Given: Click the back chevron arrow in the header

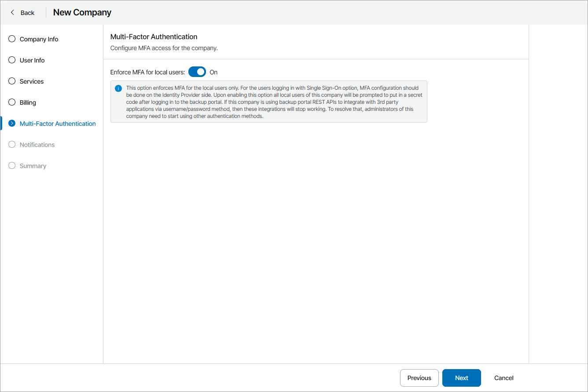Looking at the screenshot, I should click(11, 12).
